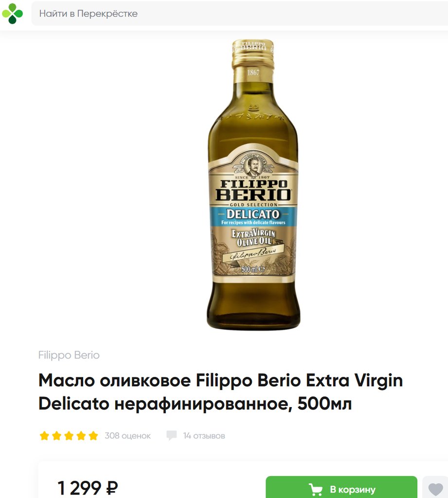Click the reviews speech bubble icon

171,436
